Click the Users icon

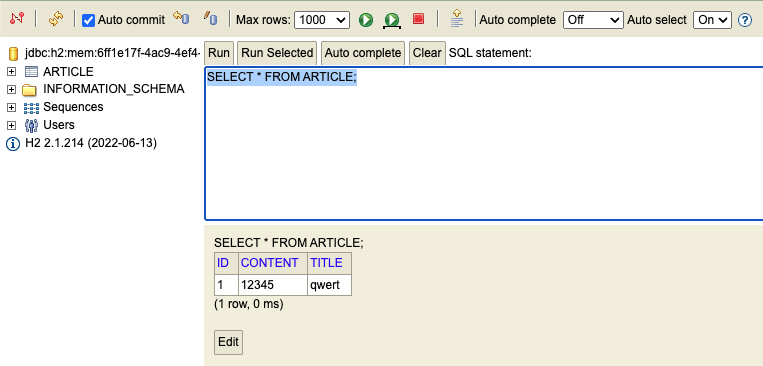(31, 126)
